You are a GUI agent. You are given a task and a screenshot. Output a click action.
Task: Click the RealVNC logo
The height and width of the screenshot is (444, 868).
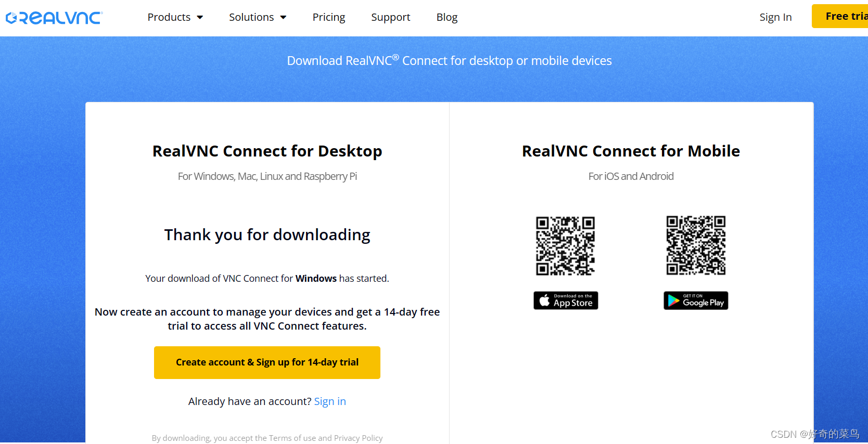(x=54, y=18)
